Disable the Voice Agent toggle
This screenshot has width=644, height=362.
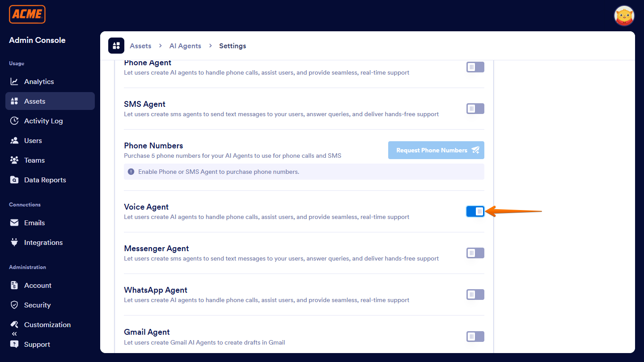[475, 211]
